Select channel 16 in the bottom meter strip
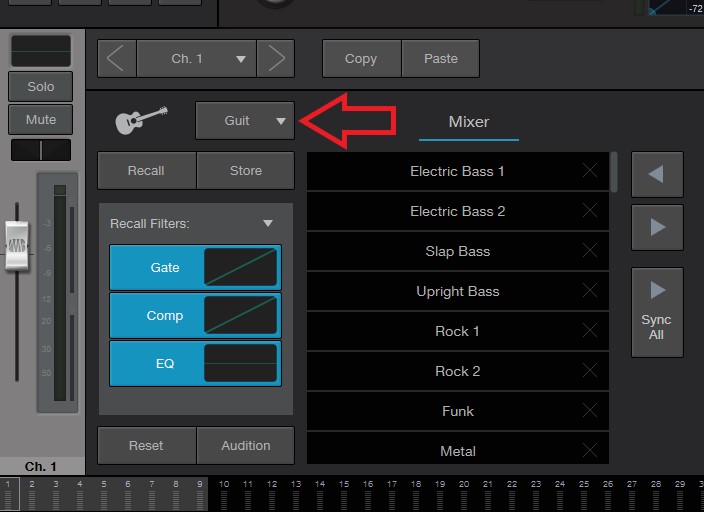Image resolution: width=704 pixels, height=512 pixels. [368, 494]
